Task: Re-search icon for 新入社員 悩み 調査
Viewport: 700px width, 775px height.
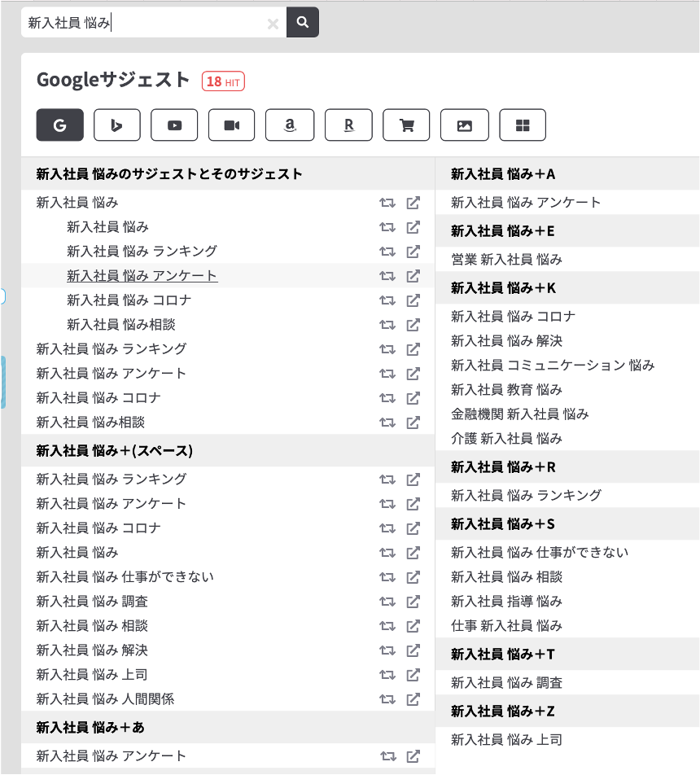Action: coord(387,602)
